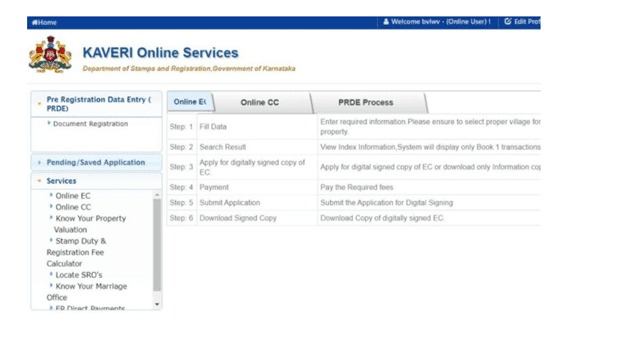Image resolution: width=624 pixels, height=364 pixels.
Task: Click the Home icon in top bar
Action: [x=35, y=23]
